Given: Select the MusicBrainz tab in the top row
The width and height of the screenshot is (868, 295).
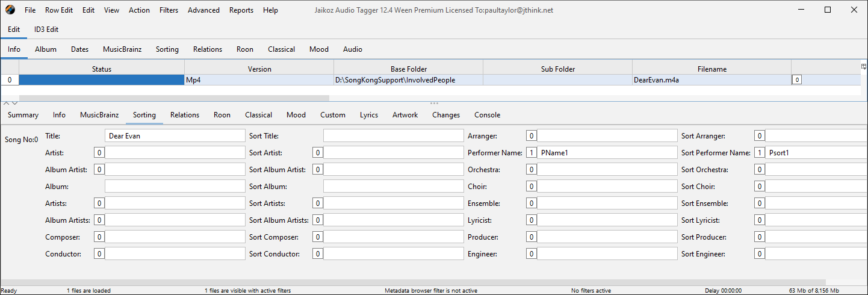Looking at the screenshot, I should click(122, 49).
